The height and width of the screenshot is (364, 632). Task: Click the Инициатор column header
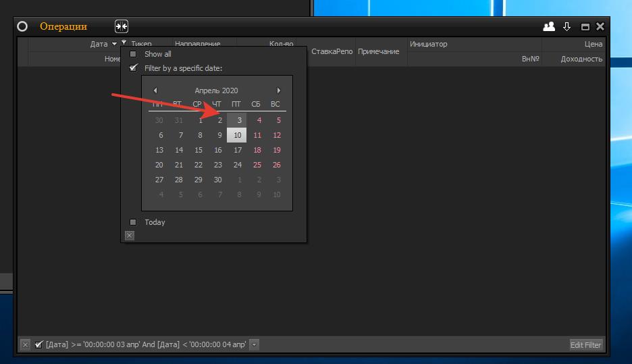[428, 44]
